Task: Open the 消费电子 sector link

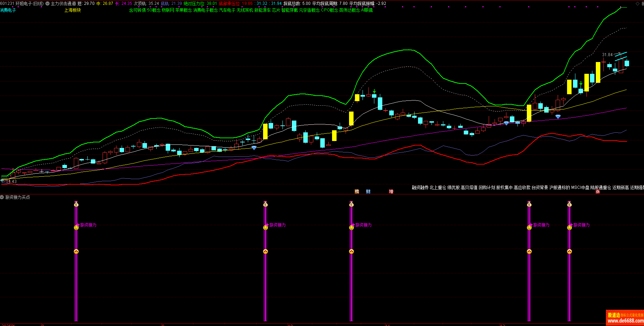Action: [8, 10]
